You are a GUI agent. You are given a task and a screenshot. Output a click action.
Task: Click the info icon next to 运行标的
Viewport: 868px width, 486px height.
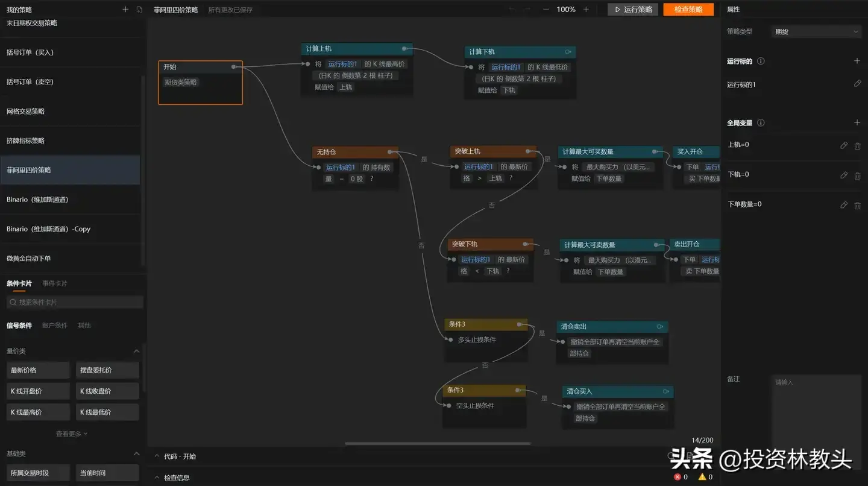click(x=761, y=62)
